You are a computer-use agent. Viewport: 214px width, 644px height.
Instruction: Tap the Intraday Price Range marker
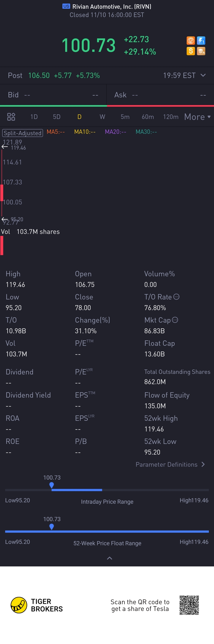coord(52,485)
